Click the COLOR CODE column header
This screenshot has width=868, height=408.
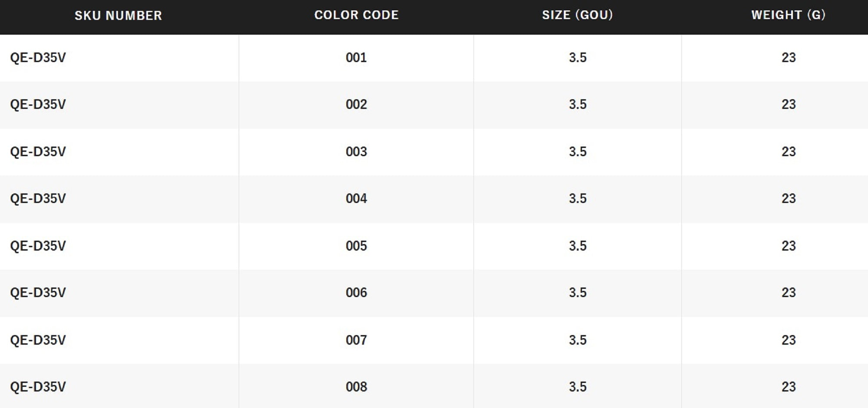tap(356, 15)
